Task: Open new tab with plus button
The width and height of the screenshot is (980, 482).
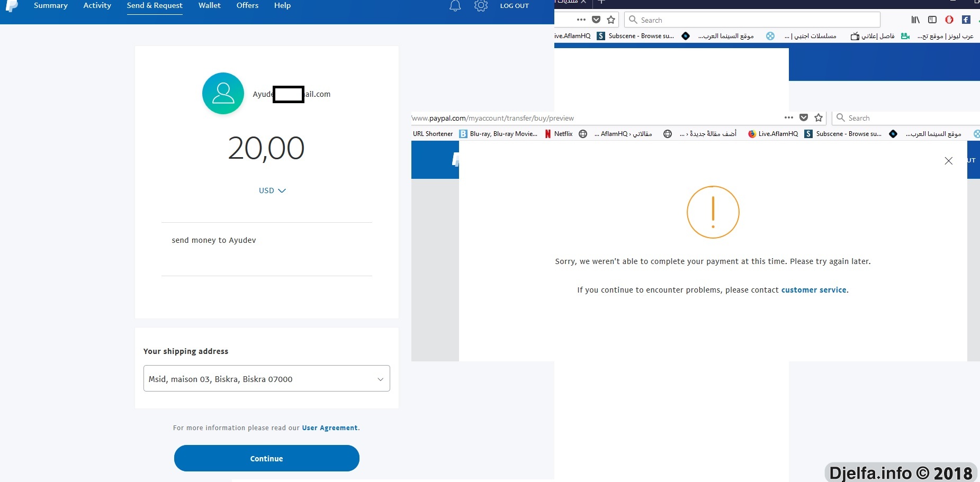Action: click(601, 2)
